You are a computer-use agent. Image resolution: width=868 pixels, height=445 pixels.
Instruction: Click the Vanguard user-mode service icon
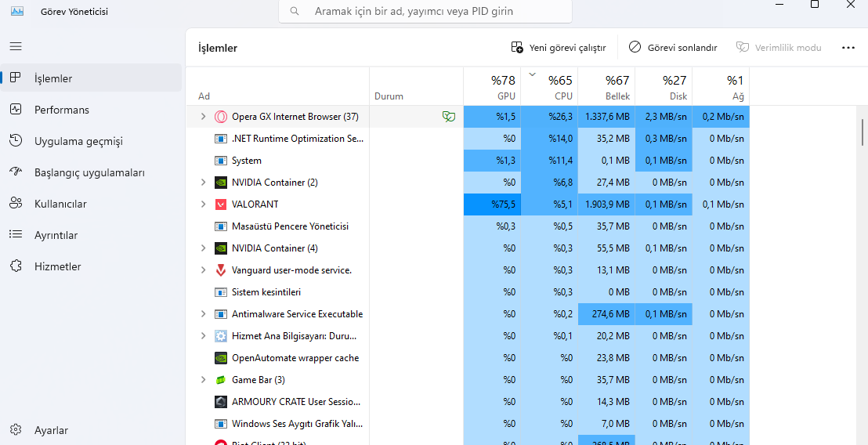point(221,270)
